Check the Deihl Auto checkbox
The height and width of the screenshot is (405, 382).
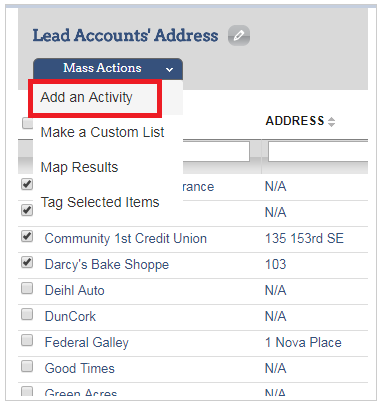[x=27, y=288]
